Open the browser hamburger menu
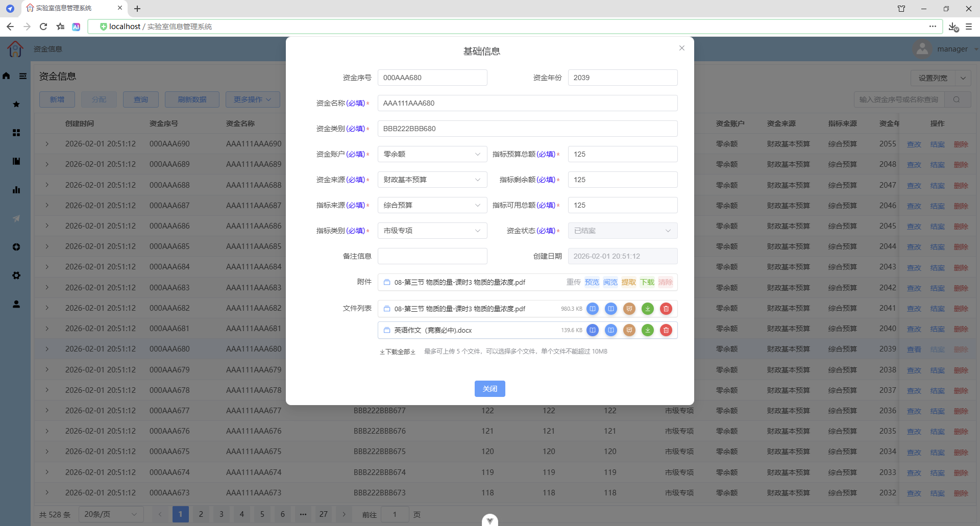Image resolution: width=980 pixels, height=526 pixels. (x=969, y=27)
